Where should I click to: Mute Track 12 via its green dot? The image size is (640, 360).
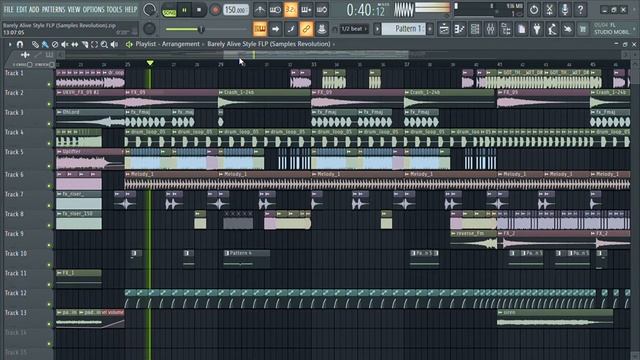click(49, 304)
